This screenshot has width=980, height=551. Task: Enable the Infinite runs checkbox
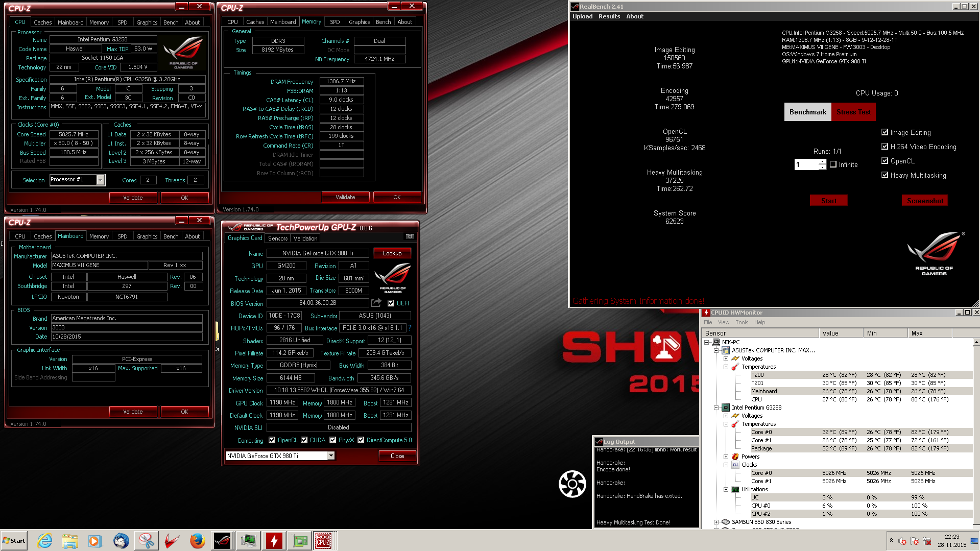click(833, 164)
